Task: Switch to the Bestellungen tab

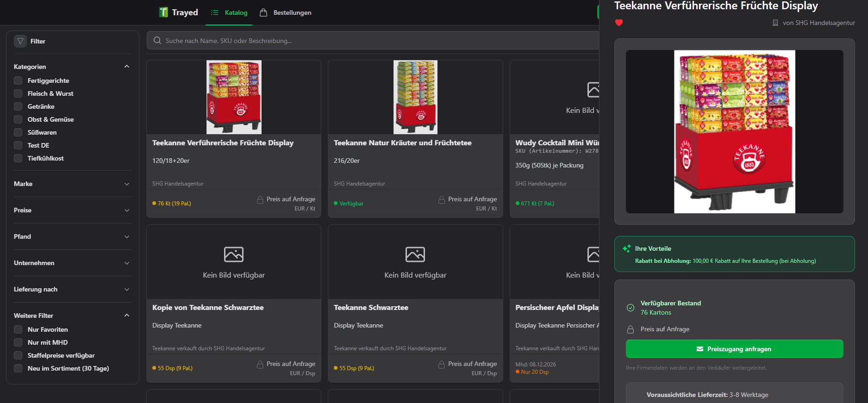Action: coord(286,12)
